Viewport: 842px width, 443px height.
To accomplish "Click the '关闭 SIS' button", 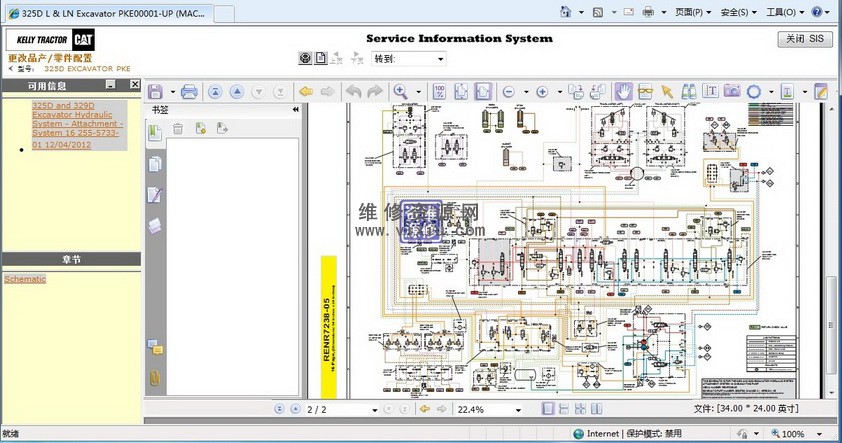I will [804, 39].
